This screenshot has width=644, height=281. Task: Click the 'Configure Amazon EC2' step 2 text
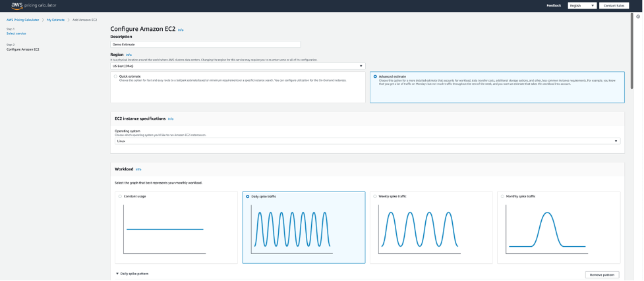click(x=23, y=49)
